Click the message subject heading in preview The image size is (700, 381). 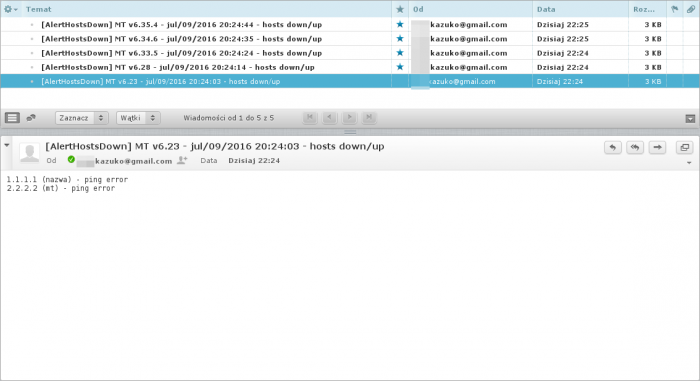coord(215,146)
